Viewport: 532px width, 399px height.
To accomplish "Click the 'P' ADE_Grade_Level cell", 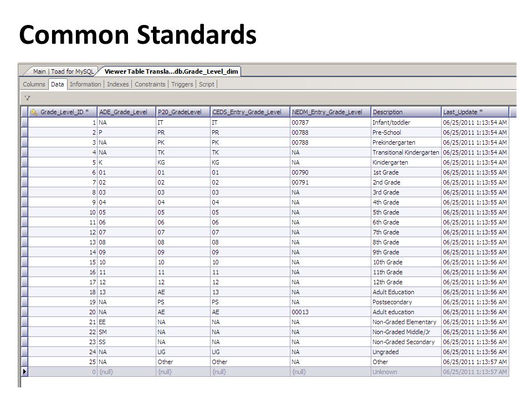I will [x=126, y=132].
